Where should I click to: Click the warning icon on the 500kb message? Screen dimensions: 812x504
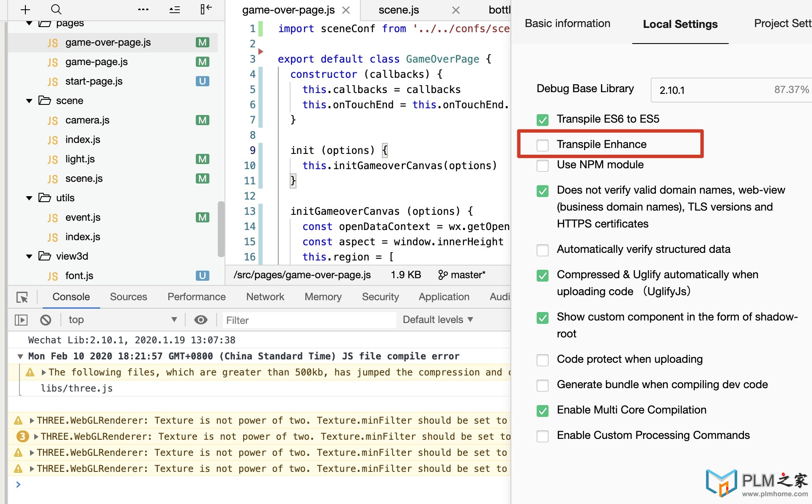(x=30, y=373)
